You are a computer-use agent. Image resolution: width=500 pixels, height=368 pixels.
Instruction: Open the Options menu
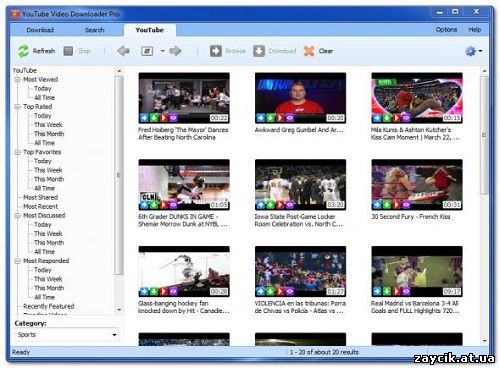pos(446,29)
